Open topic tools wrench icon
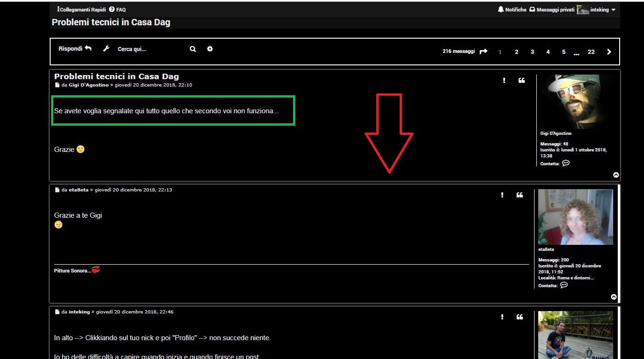 click(x=106, y=49)
